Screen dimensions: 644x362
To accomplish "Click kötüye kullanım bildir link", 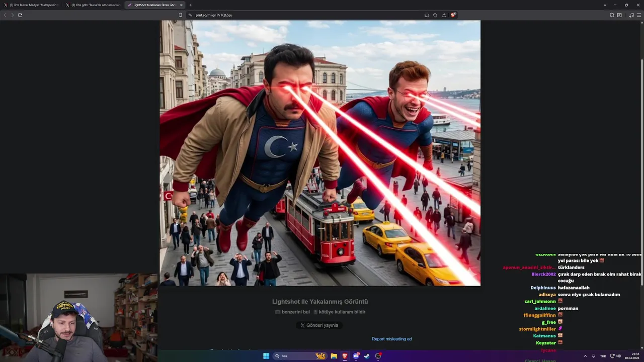I will (x=340, y=312).
